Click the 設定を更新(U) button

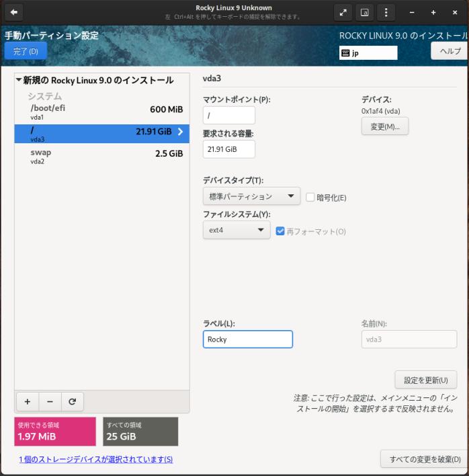click(425, 380)
